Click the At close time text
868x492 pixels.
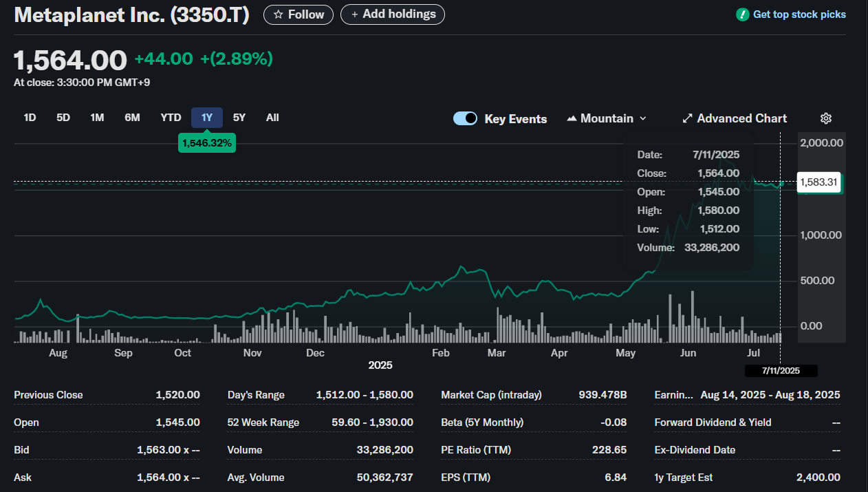coord(82,83)
